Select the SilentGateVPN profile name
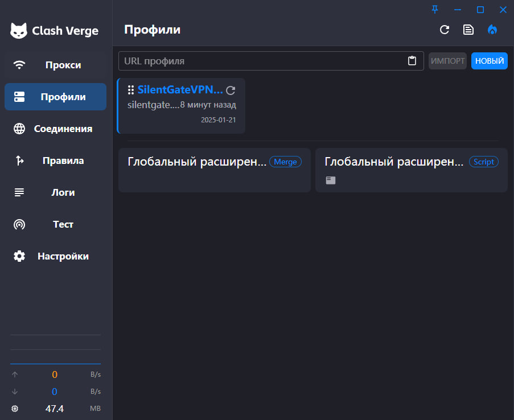Screen dimensions: 514x420 180,89
